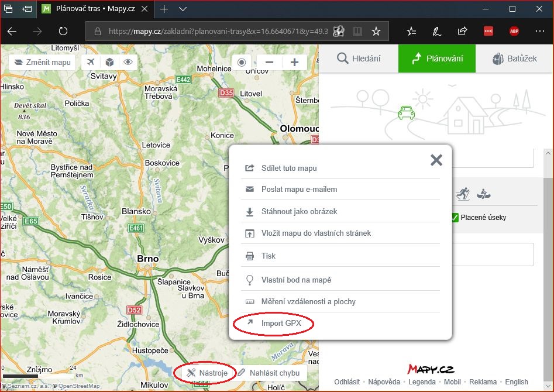Choose Import GPX from tools menu

point(281,324)
